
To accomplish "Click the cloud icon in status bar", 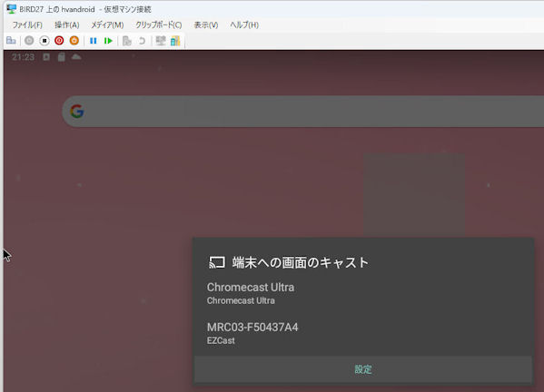I will coord(76,56).
